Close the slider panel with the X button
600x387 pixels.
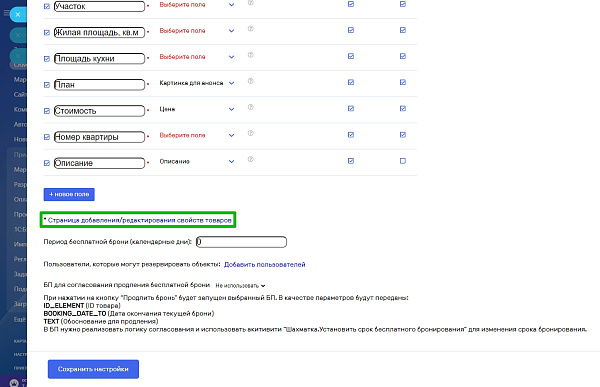18,15
